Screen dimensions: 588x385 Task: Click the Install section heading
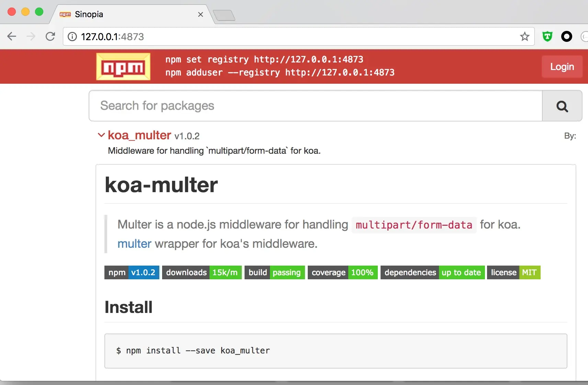click(128, 307)
